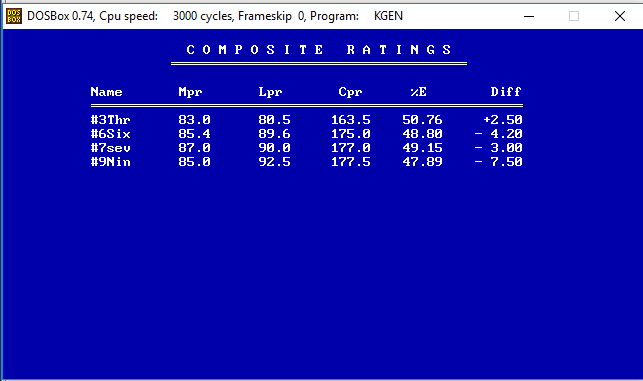
Task: Click the DOSBox icon in title bar
Action: [14, 16]
